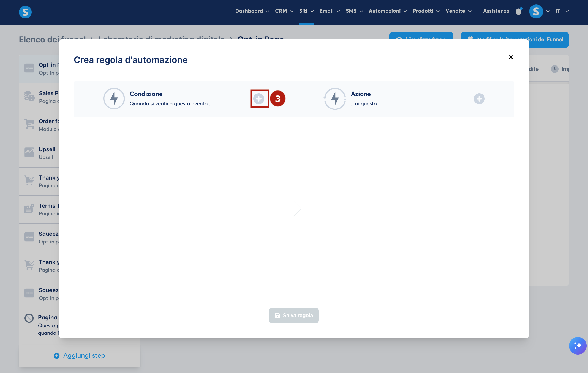Open the IT language selector
The image size is (588, 373).
coord(562,11)
